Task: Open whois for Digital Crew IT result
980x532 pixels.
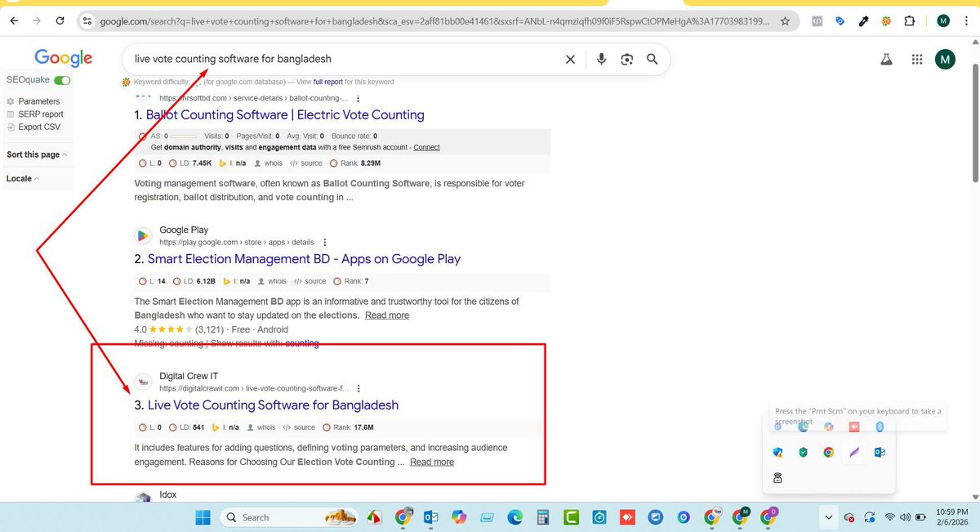Action: (x=261, y=427)
